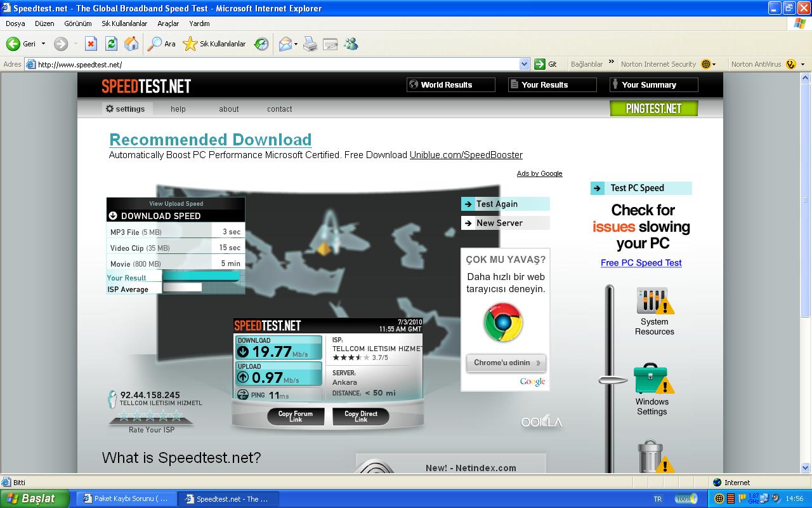The image size is (812, 508).
Task: Expand Norton Internet Security dropdown
Action: coord(714,64)
